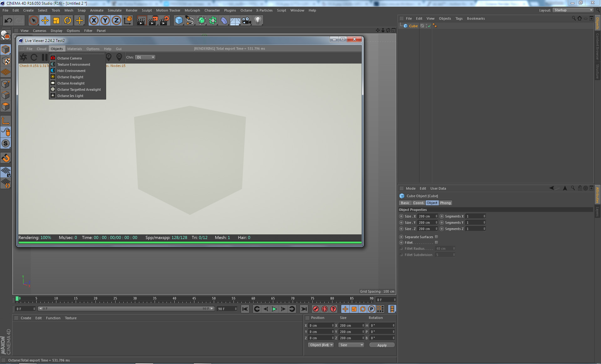Select the Rotate tool icon
The width and height of the screenshot is (601, 364).
point(68,21)
